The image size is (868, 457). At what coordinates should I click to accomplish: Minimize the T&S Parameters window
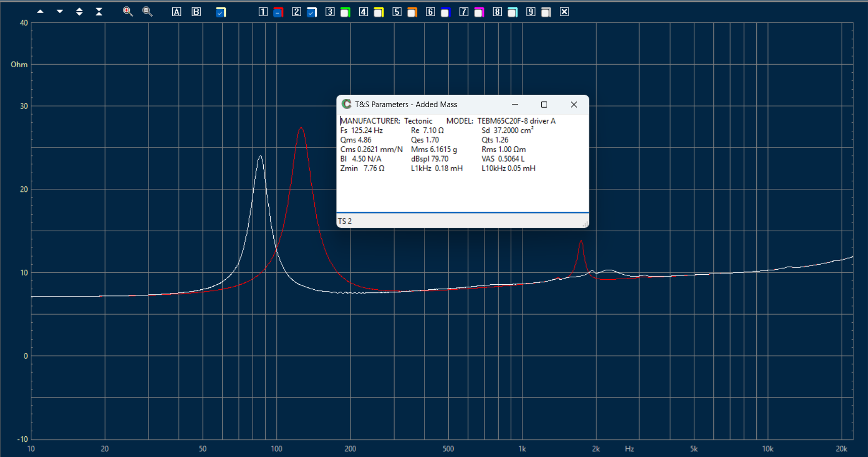[x=515, y=105]
